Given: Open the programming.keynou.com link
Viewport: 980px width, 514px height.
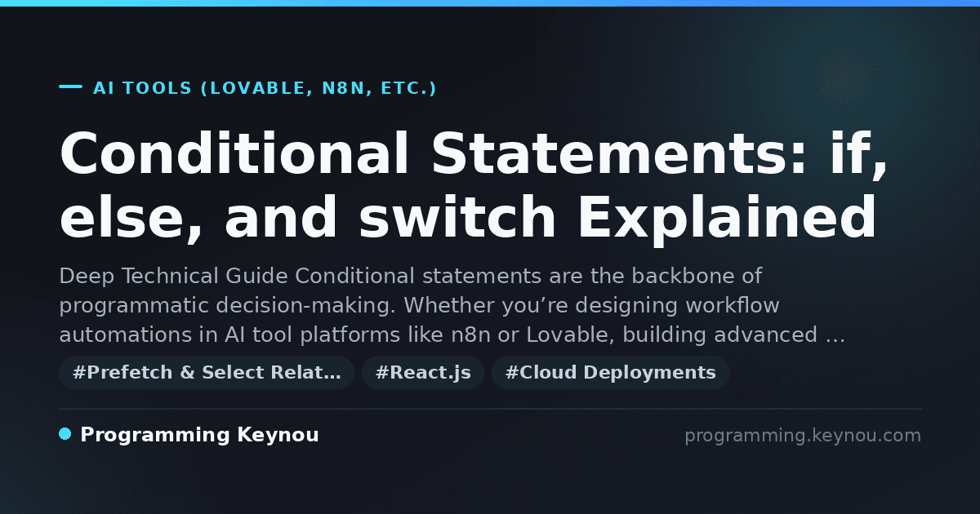Looking at the screenshot, I should click(803, 436).
